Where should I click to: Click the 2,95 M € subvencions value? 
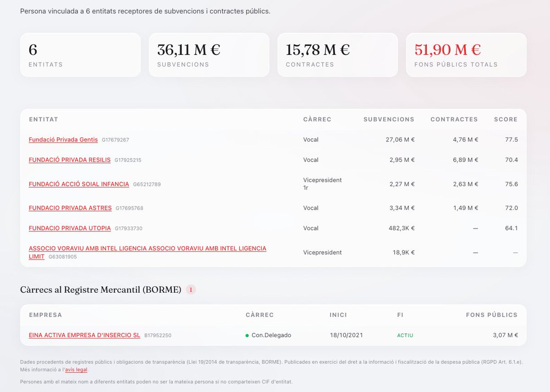402,160
